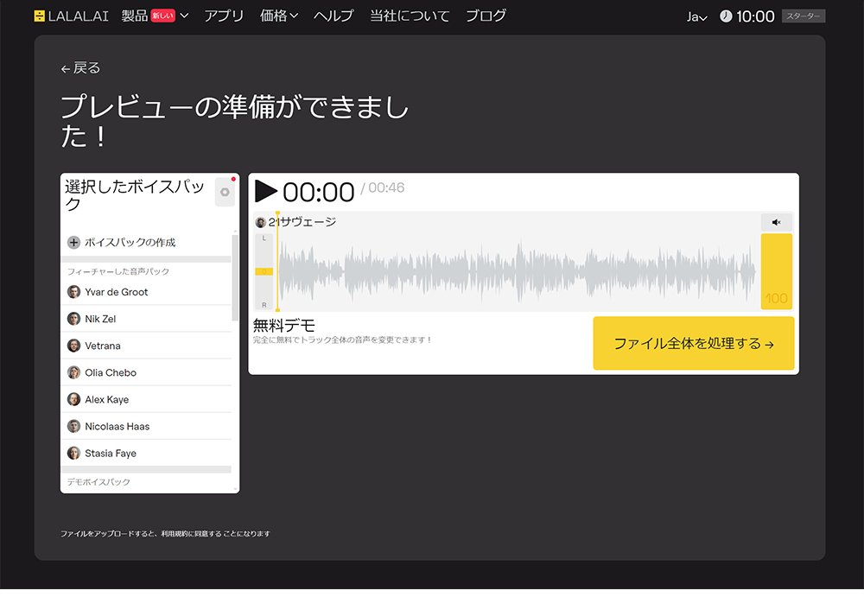The height and width of the screenshot is (616, 864).
Task: Adjust the yellow volume level bar
Action: pyautogui.click(x=776, y=271)
